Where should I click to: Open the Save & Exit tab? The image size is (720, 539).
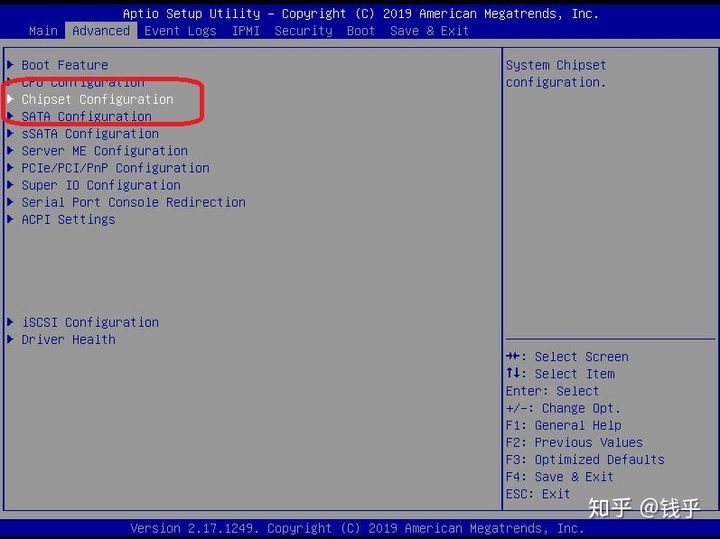tap(429, 31)
